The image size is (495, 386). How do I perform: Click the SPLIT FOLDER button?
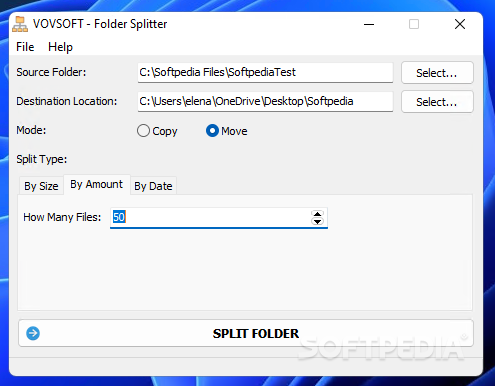(x=246, y=333)
